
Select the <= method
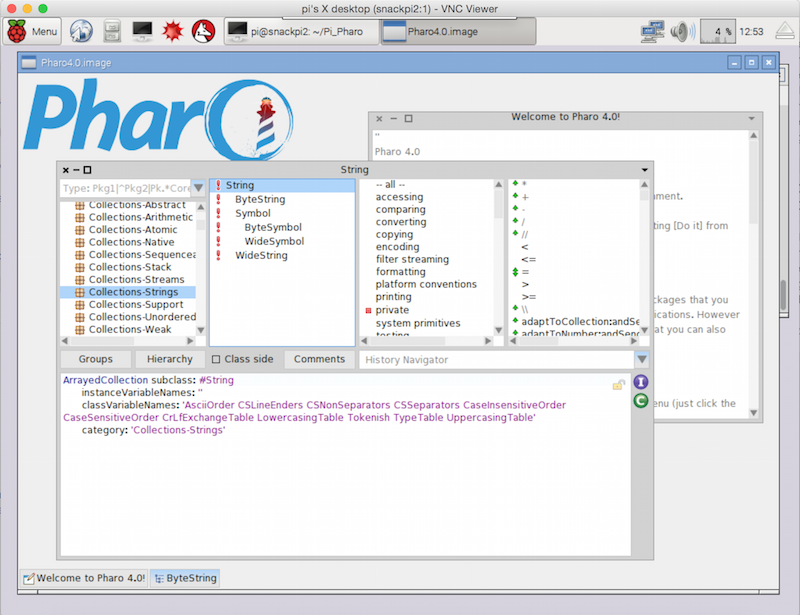click(528, 259)
